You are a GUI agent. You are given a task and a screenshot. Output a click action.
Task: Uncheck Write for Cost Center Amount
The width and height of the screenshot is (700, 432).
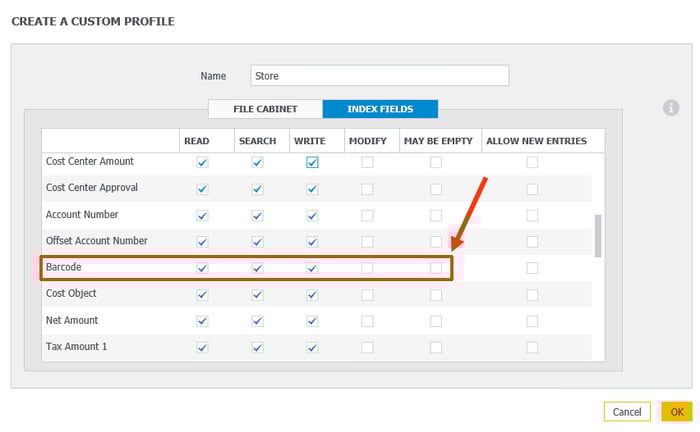tap(312, 162)
